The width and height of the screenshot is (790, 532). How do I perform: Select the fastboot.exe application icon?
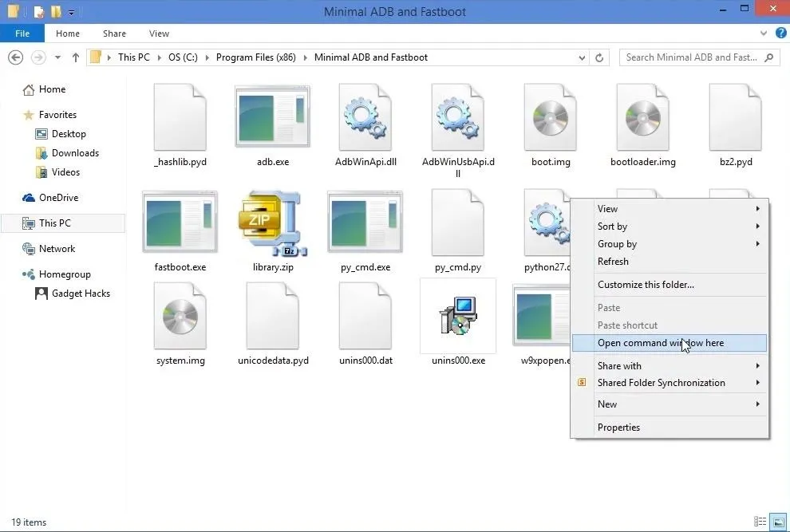[x=180, y=223]
